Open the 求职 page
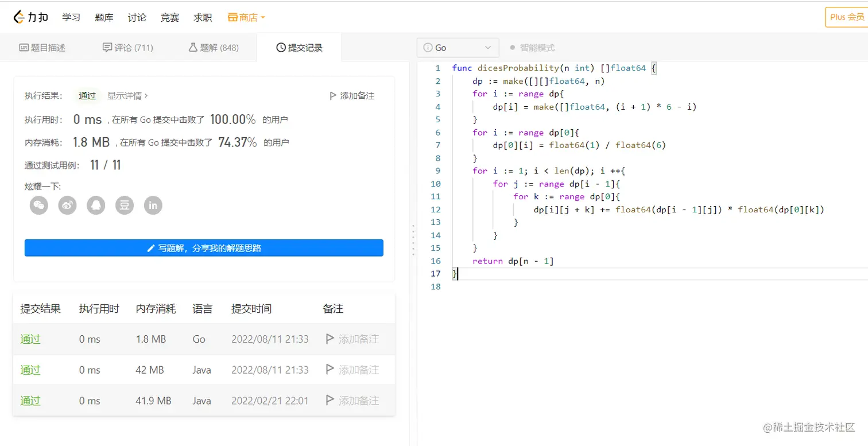The image size is (868, 446). (x=203, y=17)
